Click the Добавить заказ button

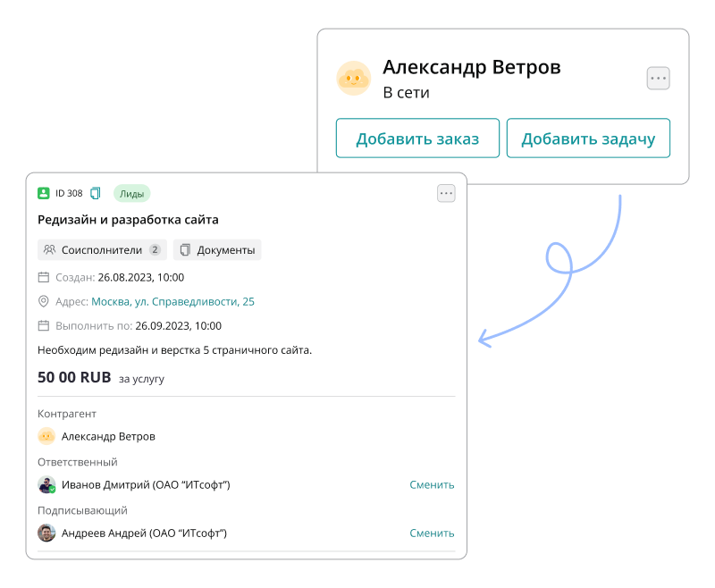tap(417, 139)
